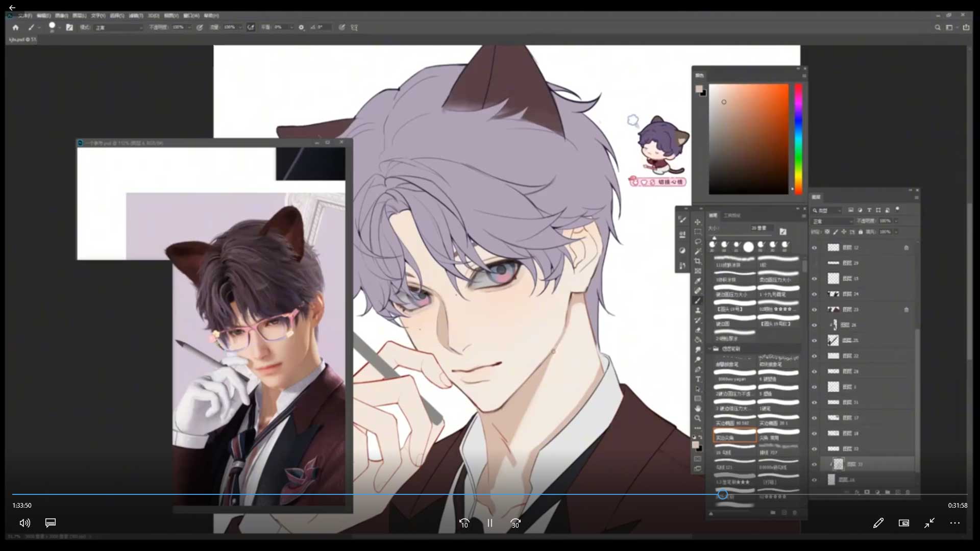Open the Window (W) menu
The image size is (980, 551).
[191, 16]
